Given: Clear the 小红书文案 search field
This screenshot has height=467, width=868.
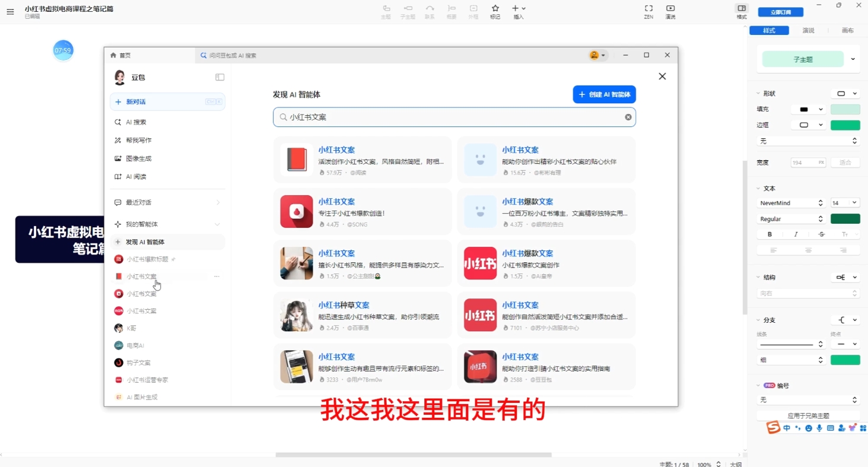Looking at the screenshot, I should pyautogui.click(x=628, y=117).
